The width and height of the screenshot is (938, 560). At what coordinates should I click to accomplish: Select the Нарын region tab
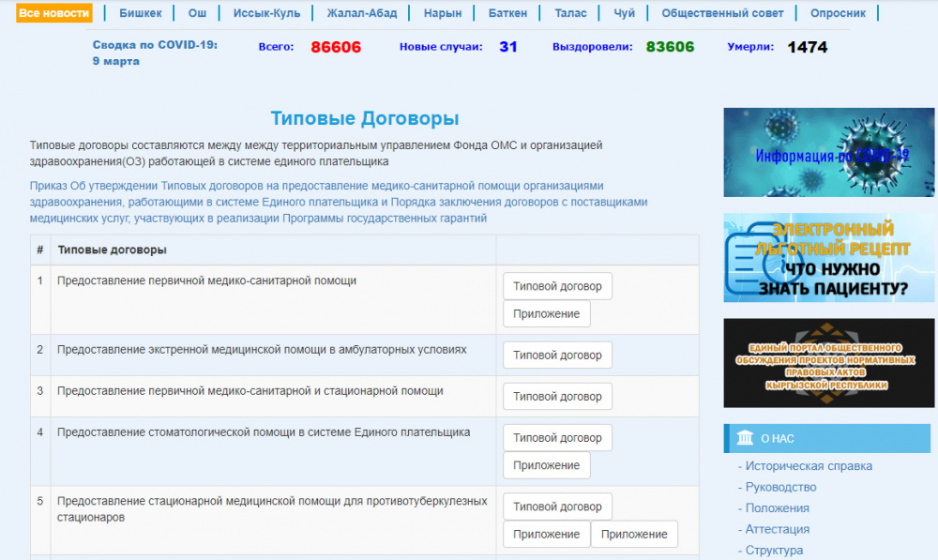pos(442,13)
